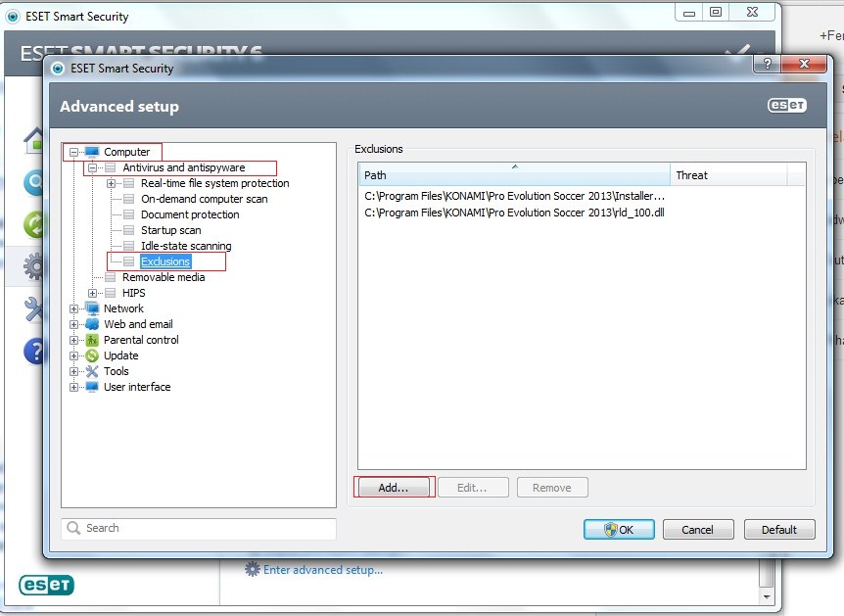Click the Update green icon in tree

pos(92,355)
